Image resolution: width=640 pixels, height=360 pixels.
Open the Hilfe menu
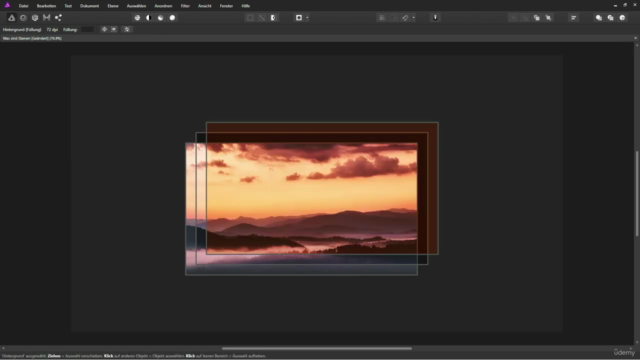pos(245,6)
